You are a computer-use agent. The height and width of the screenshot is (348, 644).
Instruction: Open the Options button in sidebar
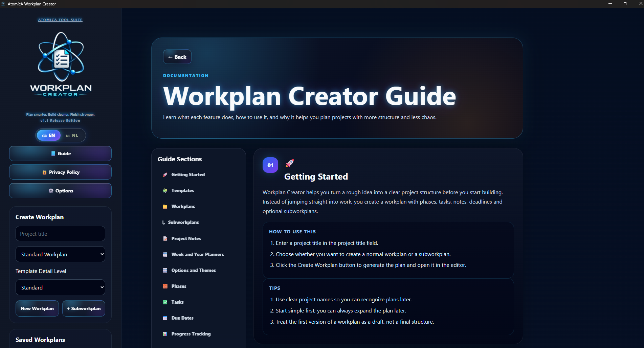tap(60, 191)
